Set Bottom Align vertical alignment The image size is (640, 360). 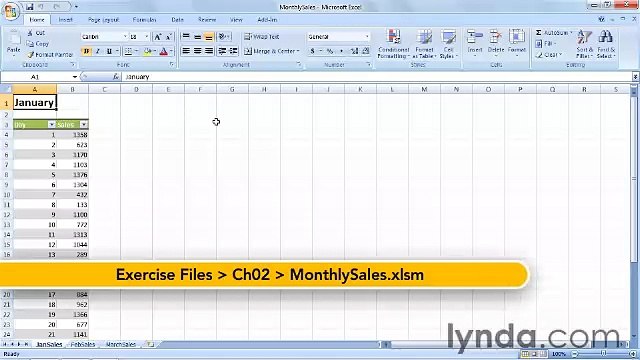pos(209,37)
